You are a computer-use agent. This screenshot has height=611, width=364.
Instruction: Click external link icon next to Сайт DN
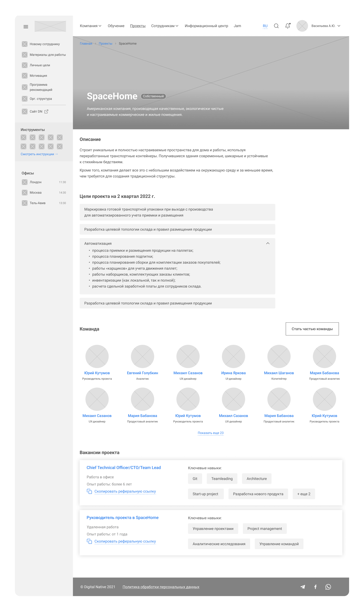[x=46, y=111]
